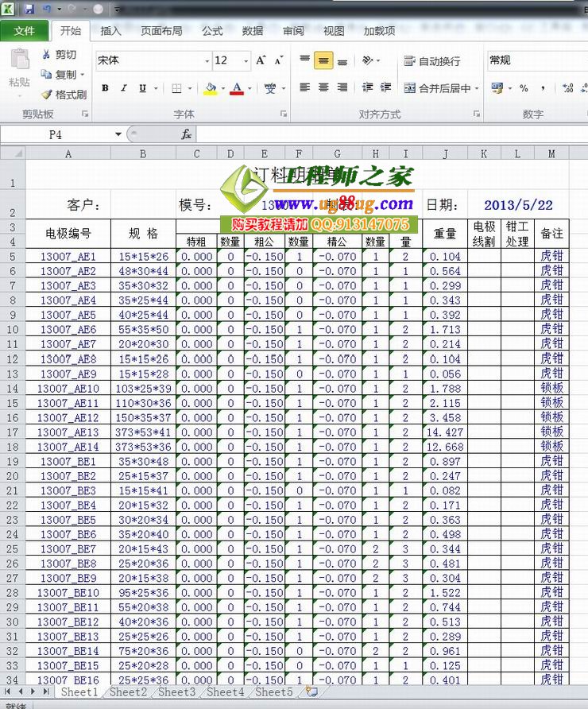588x709 pixels.
Task: Click the align text left icon
Action: (305, 87)
